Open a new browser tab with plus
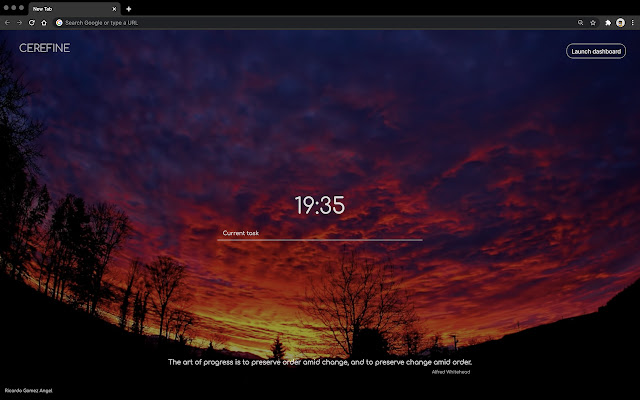The width and height of the screenshot is (640, 400). [x=129, y=8]
